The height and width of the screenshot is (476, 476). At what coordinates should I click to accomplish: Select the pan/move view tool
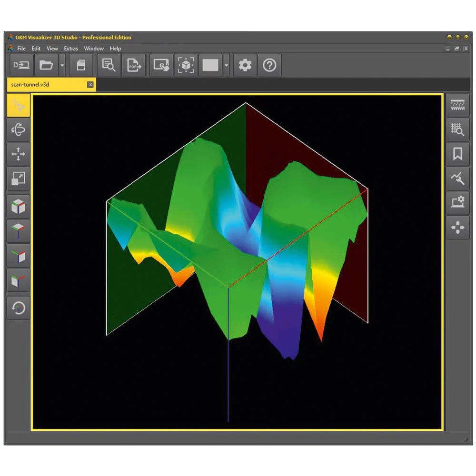pyautogui.click(x=18, y=154)
